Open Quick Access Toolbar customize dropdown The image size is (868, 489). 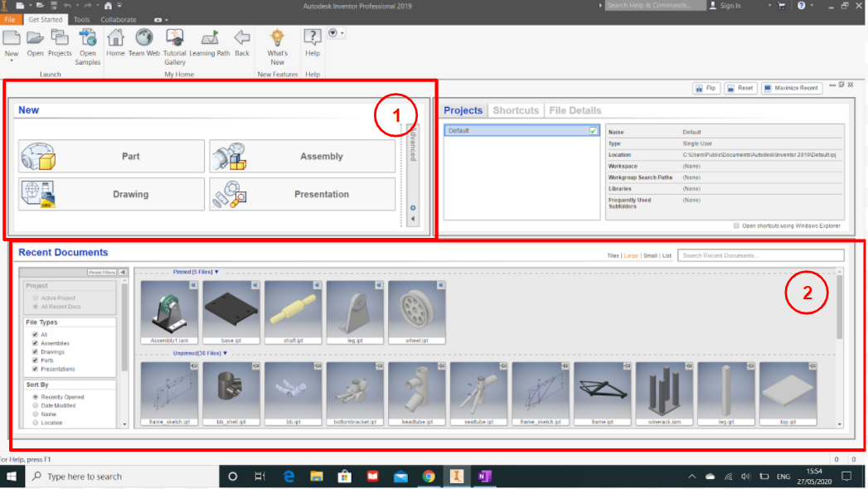tap(119, 6)
